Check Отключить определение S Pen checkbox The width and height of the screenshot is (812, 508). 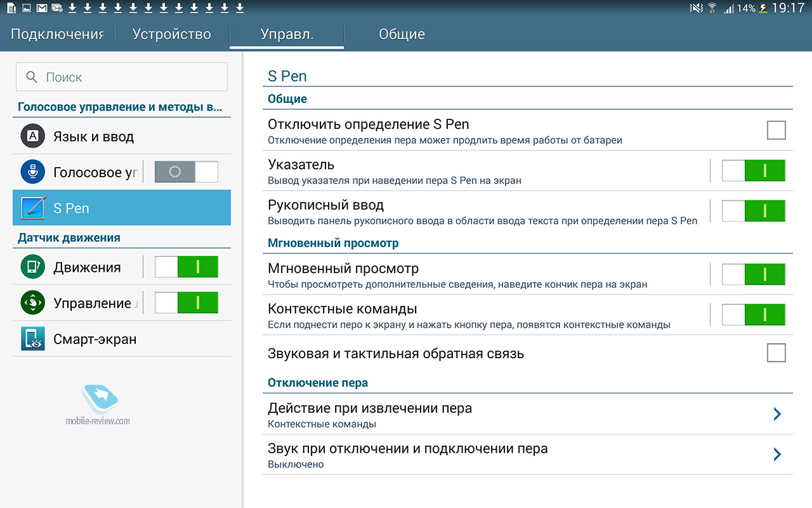pos(776,130)
